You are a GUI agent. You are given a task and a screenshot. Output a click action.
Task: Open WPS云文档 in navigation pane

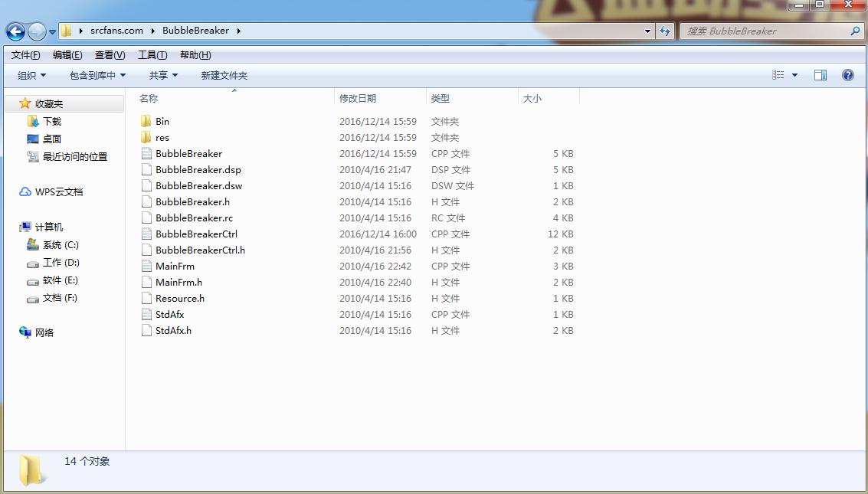click(x=59, y=192)
